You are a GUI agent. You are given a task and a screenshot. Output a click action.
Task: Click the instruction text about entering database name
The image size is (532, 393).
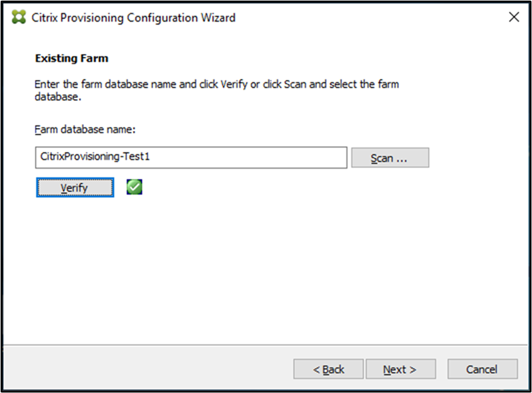tap(215, 89)
